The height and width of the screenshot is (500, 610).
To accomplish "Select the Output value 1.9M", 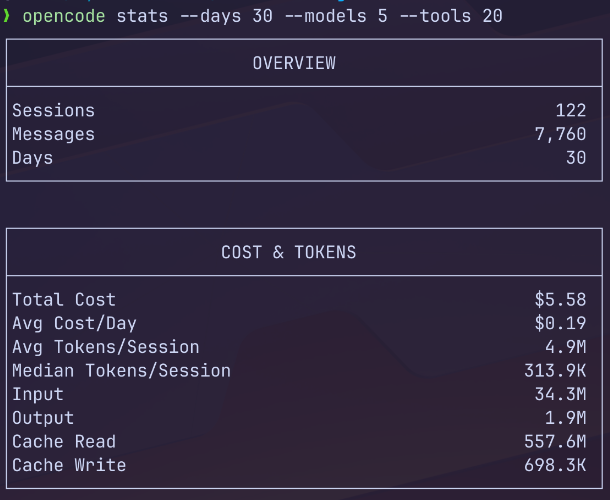I will 566,418.
